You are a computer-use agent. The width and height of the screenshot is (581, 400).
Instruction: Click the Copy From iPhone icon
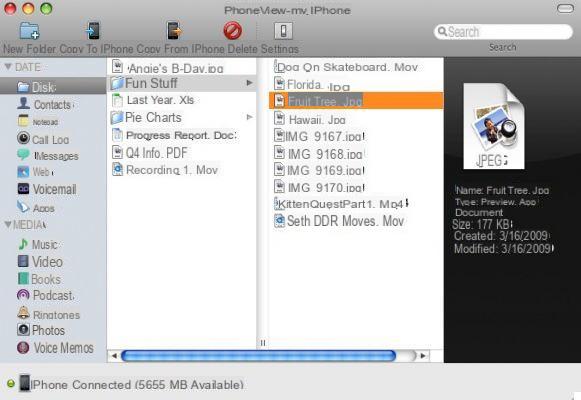174,30
